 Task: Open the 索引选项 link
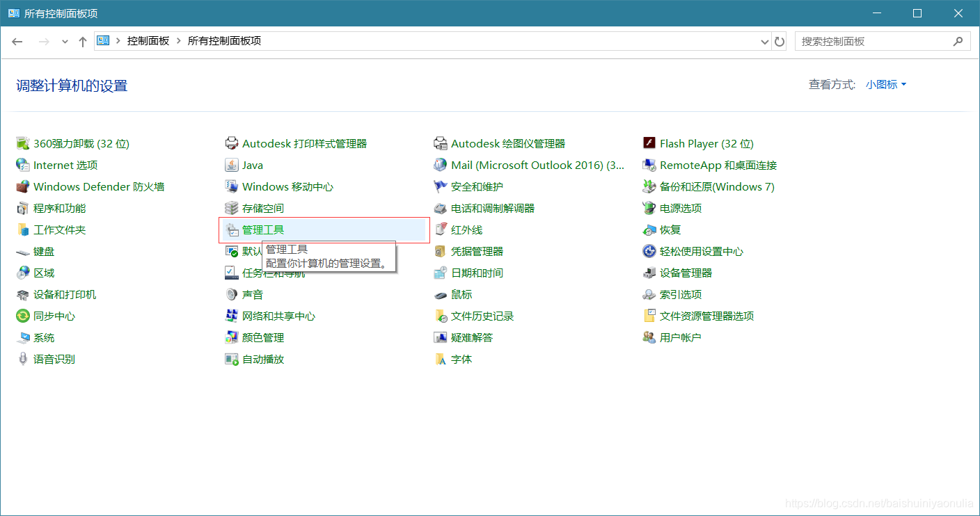tap(681, 294)
